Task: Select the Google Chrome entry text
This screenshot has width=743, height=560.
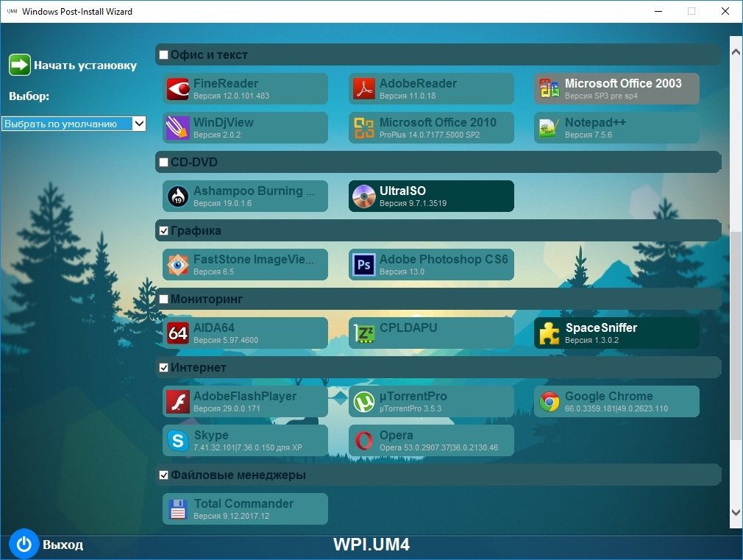Action: [x=608, y=396]
